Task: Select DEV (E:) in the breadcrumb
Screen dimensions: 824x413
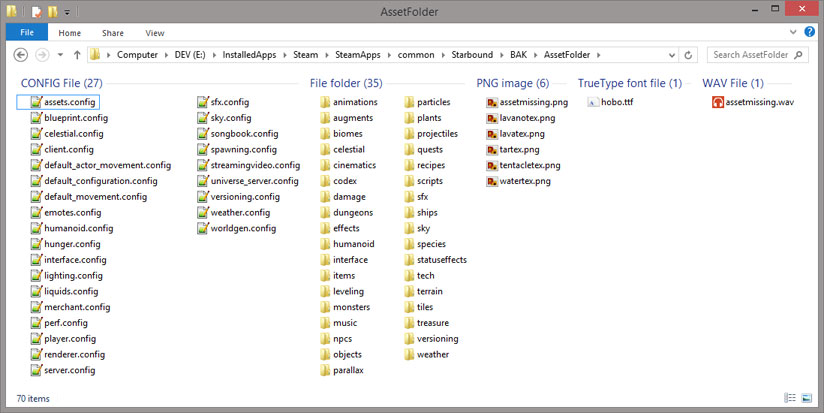Action: point(190,55)
